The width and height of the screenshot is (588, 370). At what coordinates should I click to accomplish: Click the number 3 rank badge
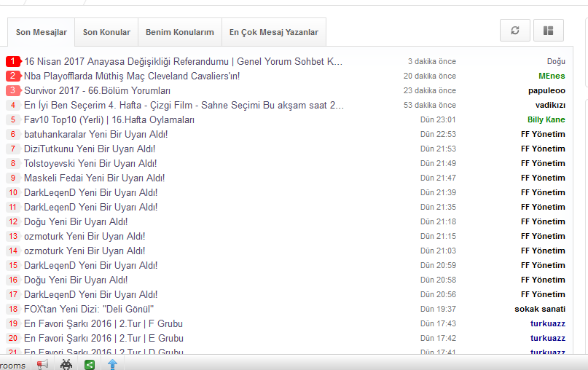[13, 90]
